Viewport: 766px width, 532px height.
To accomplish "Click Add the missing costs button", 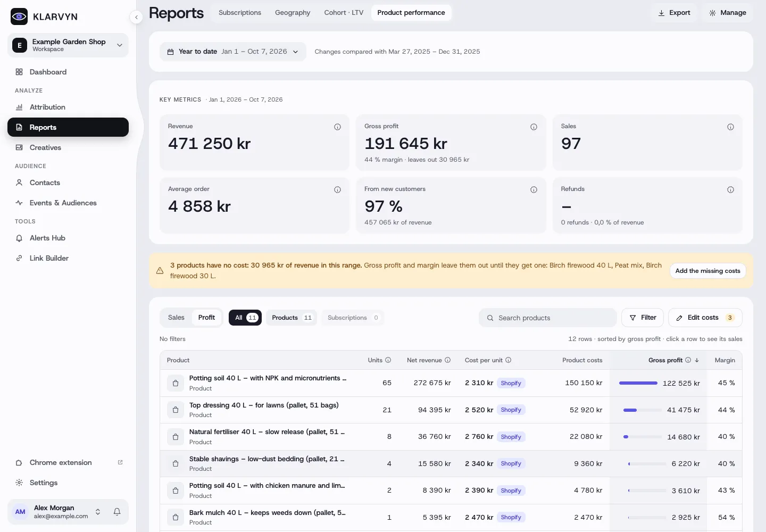I will (x=707, y=271).
